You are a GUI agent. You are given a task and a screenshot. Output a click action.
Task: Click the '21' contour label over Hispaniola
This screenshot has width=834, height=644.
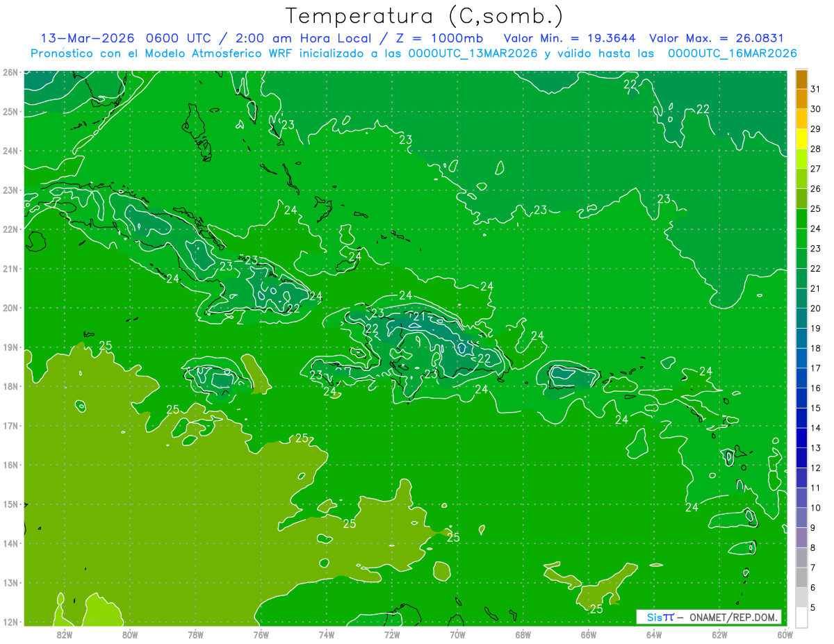click(418, 317)
